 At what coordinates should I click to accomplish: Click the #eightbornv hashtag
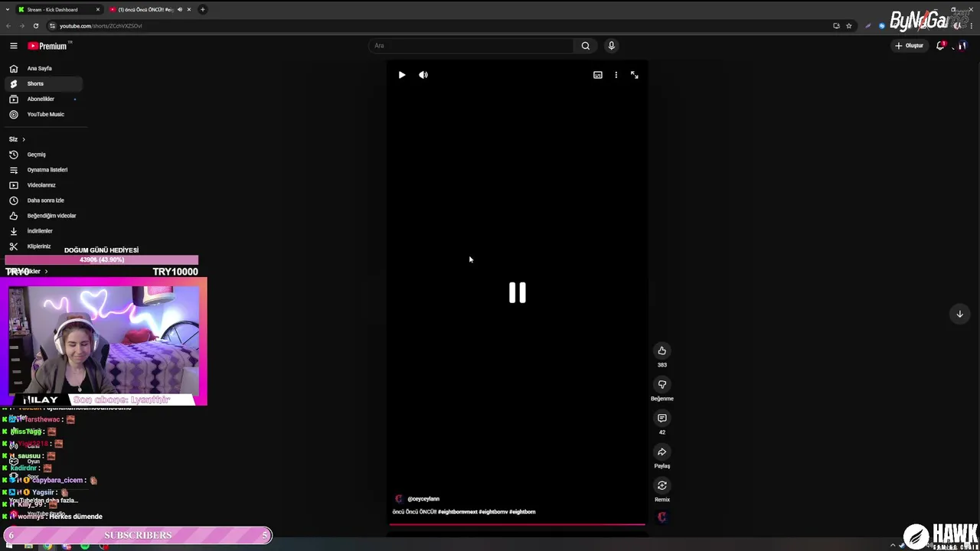click(494, 512)
